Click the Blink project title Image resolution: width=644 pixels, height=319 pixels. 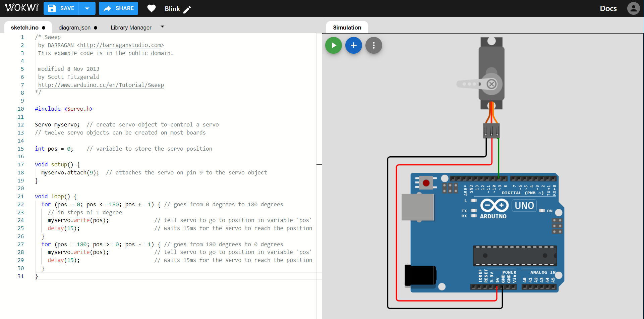pyautogui.click(x=172, y=9)
